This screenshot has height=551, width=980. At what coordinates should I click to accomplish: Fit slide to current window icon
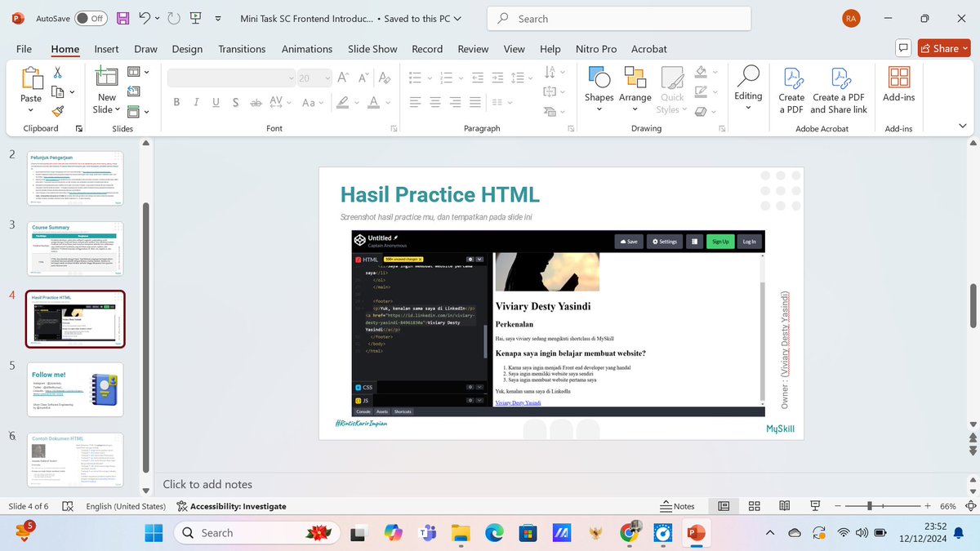970,506
